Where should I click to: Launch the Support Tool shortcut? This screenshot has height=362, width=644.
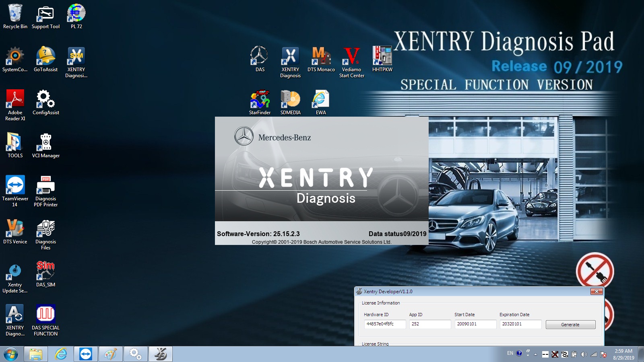45,16
